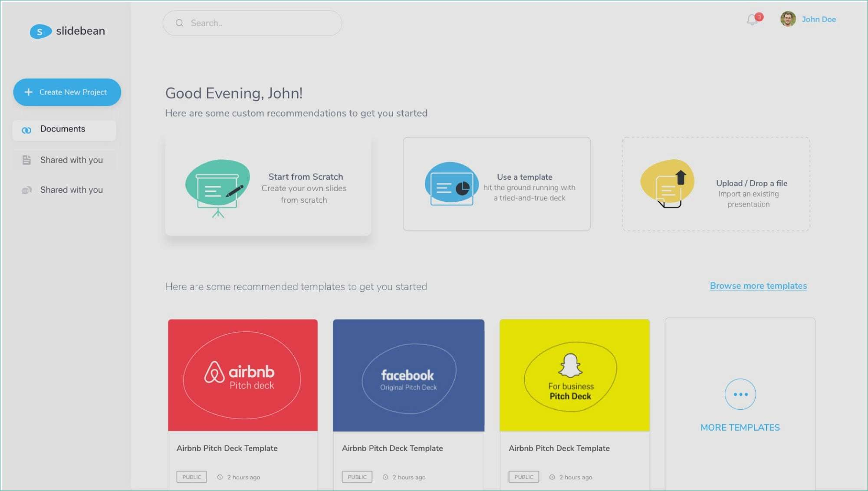
Task: Click Browse more templates link
Action: point(758,285)
